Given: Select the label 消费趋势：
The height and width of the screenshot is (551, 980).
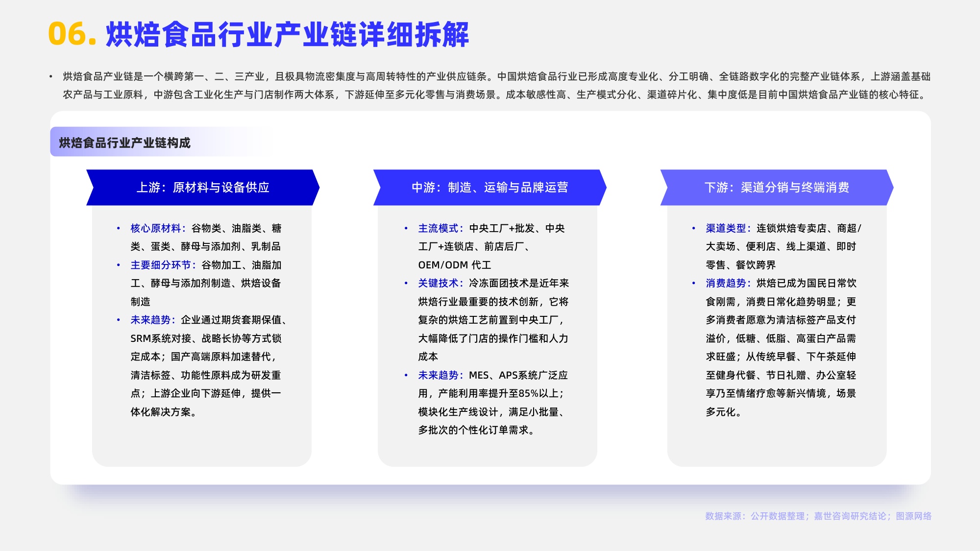Looking at the screenshot, I should pos(729,283).
